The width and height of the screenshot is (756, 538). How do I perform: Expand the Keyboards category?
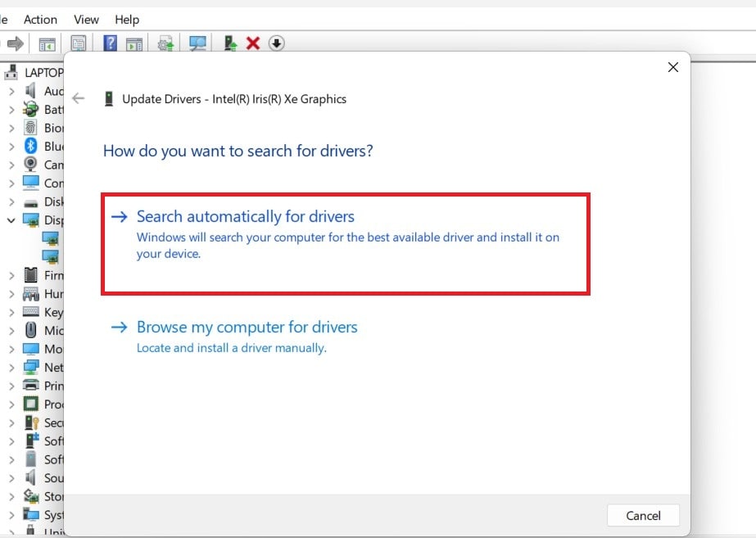[x=11, y=312]
